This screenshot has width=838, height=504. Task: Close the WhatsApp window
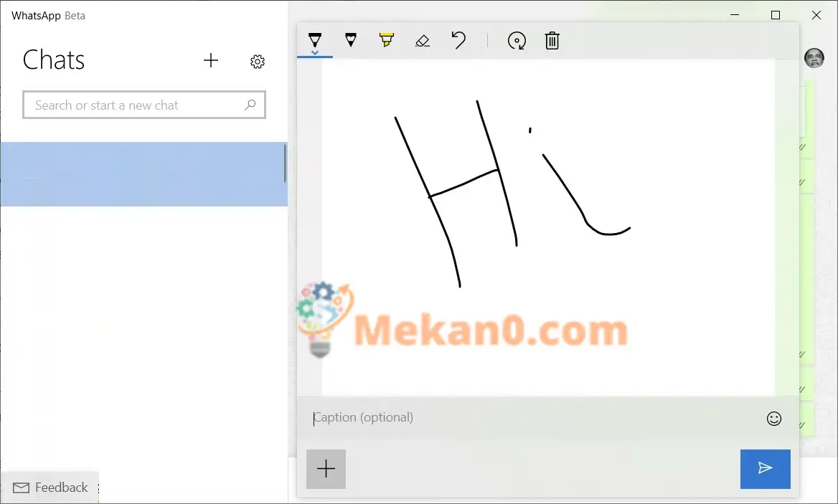tap(816, 15)
